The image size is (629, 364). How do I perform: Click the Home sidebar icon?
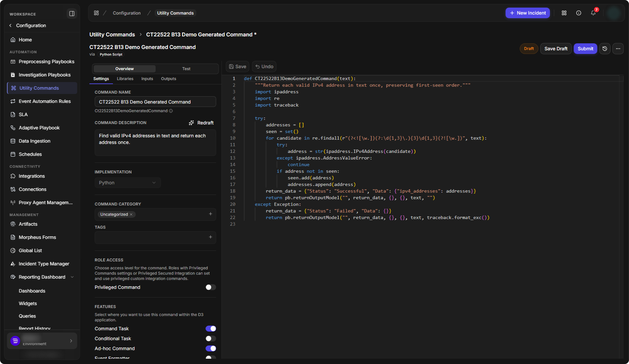13,40
